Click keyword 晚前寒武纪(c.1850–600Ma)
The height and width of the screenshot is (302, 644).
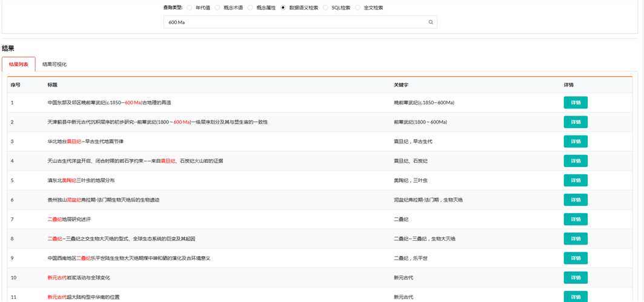point(424,102)
